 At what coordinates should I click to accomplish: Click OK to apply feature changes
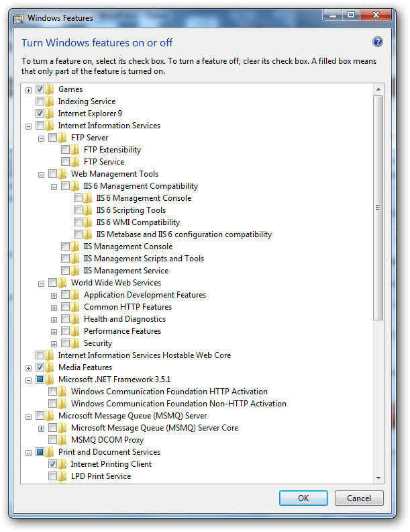click(303, 498)
